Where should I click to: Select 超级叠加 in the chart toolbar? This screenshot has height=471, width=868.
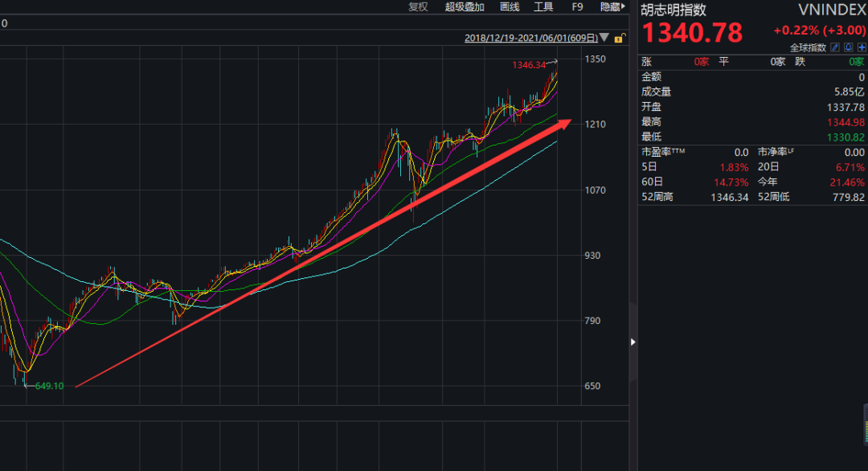pyautogui.click(x=465, y=6)
